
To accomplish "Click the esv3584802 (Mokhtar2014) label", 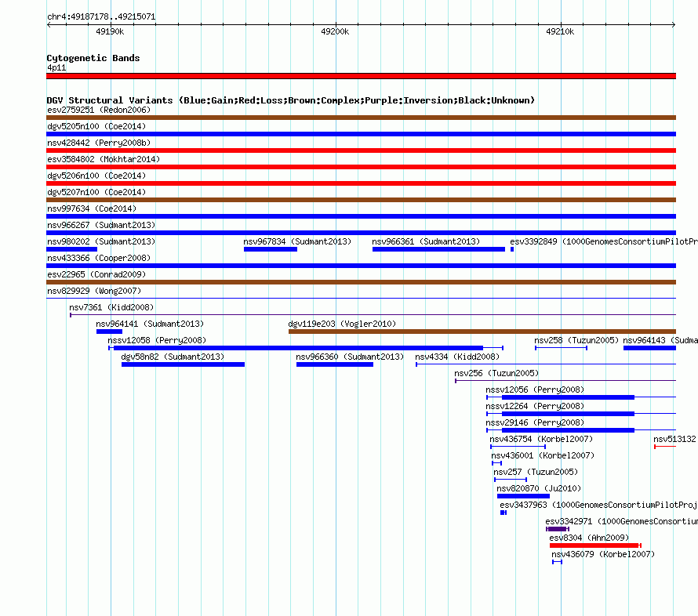I will coord(104,159).
